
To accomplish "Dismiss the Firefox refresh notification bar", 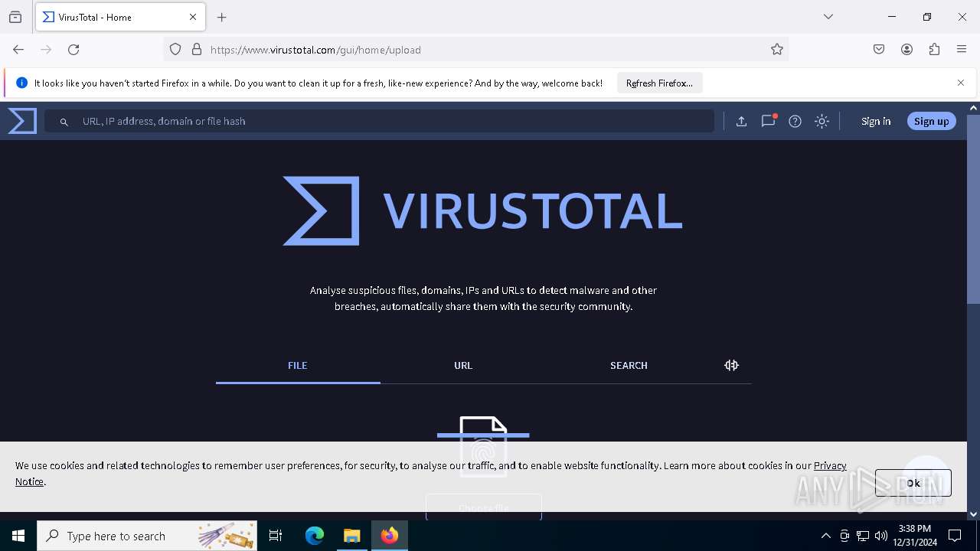I will tap(961, 83).
